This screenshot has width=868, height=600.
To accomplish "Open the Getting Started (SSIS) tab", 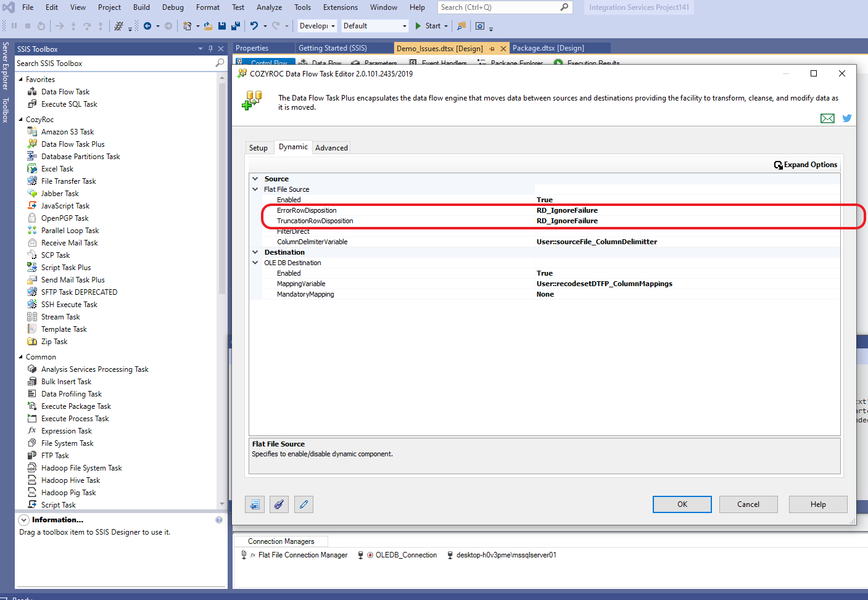I will click(333, 48).
